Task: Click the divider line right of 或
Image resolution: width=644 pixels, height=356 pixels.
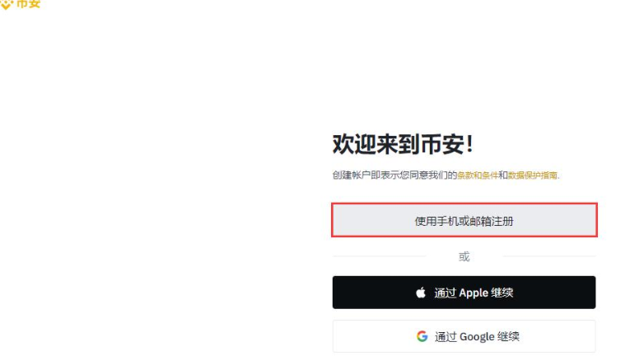Action: click(549, 256)
